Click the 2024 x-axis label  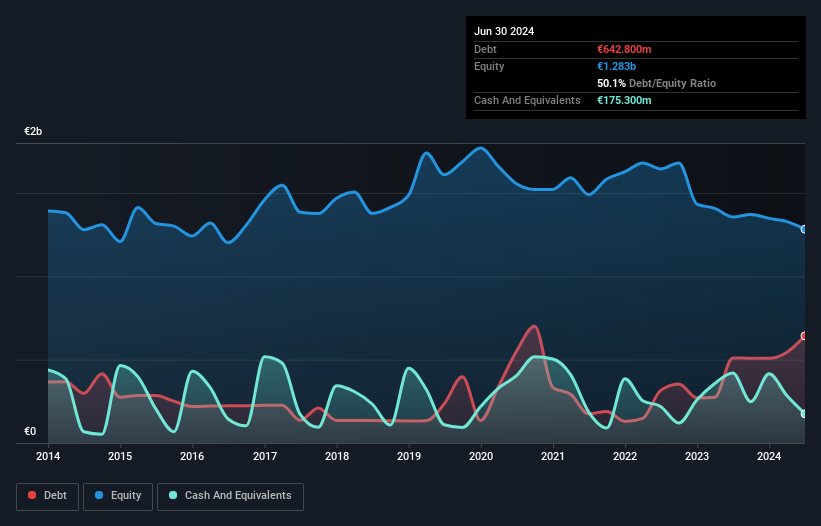click(x=770, y=457)
